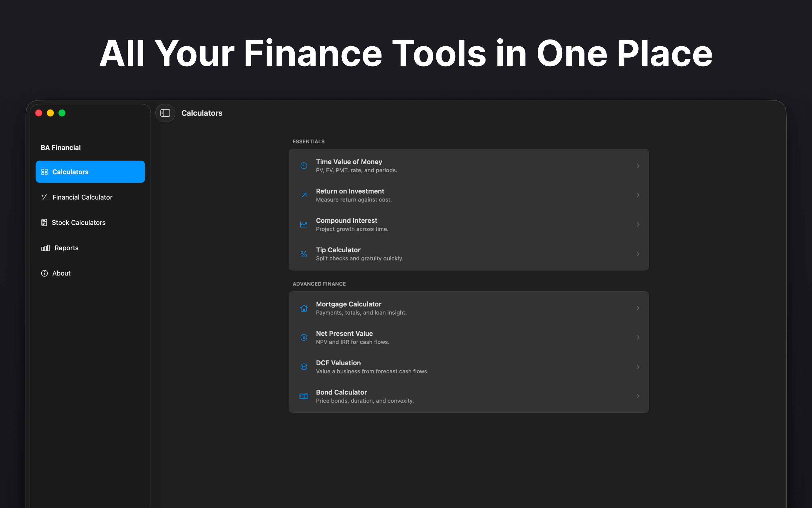Open DCF Valuation via its chevron
812x508 pixels.
tap(638, 367)
